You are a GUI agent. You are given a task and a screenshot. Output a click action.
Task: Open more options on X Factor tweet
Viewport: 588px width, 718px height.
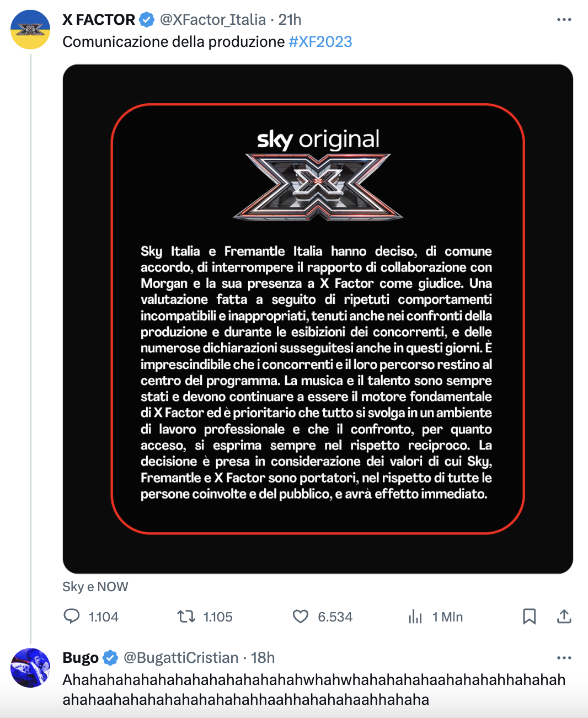coord(564,20)
